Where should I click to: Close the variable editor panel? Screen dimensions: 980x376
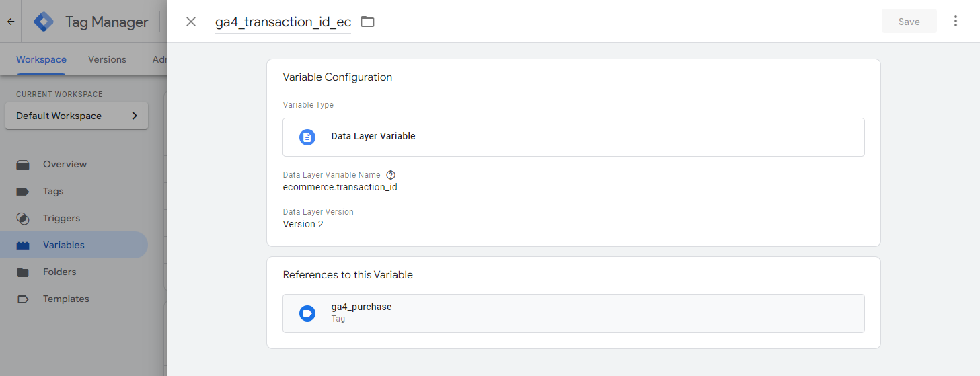(x=191, y=22)
